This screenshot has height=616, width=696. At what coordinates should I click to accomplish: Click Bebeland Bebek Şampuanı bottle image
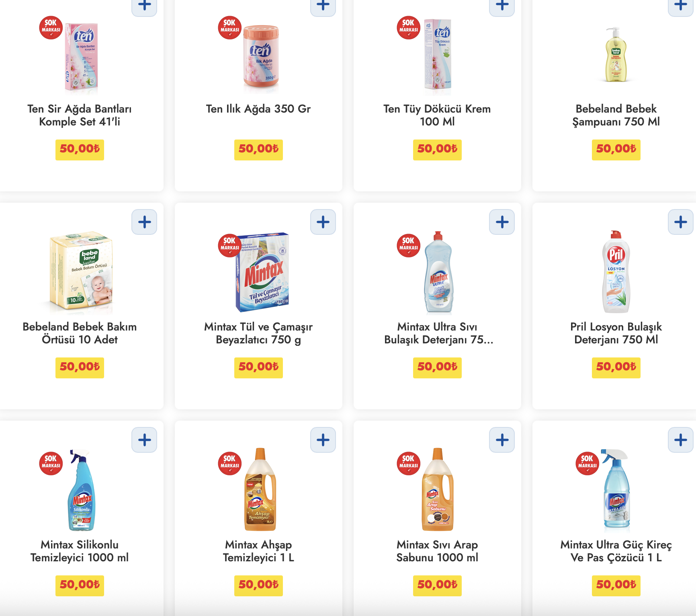point(616,55)
